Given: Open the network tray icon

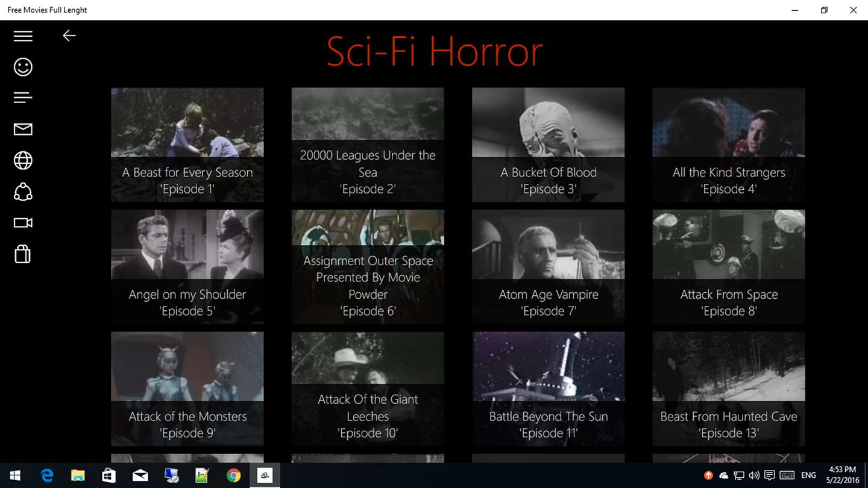Looking at the screenshot, I should 739,475.
